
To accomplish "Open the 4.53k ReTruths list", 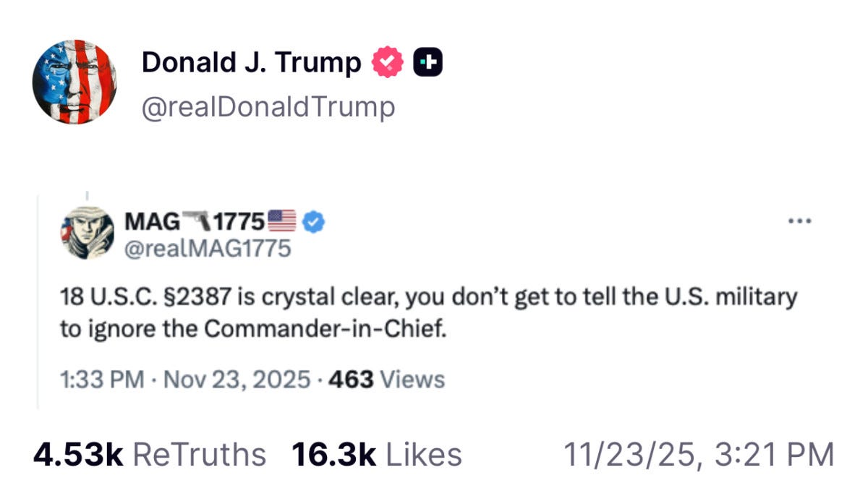I will (x=147, y=454).
